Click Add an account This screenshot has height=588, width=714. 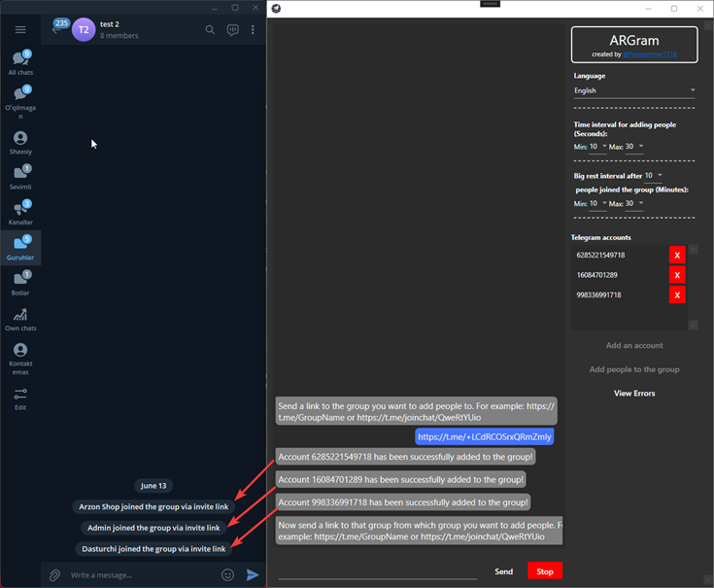pos(634,346)
